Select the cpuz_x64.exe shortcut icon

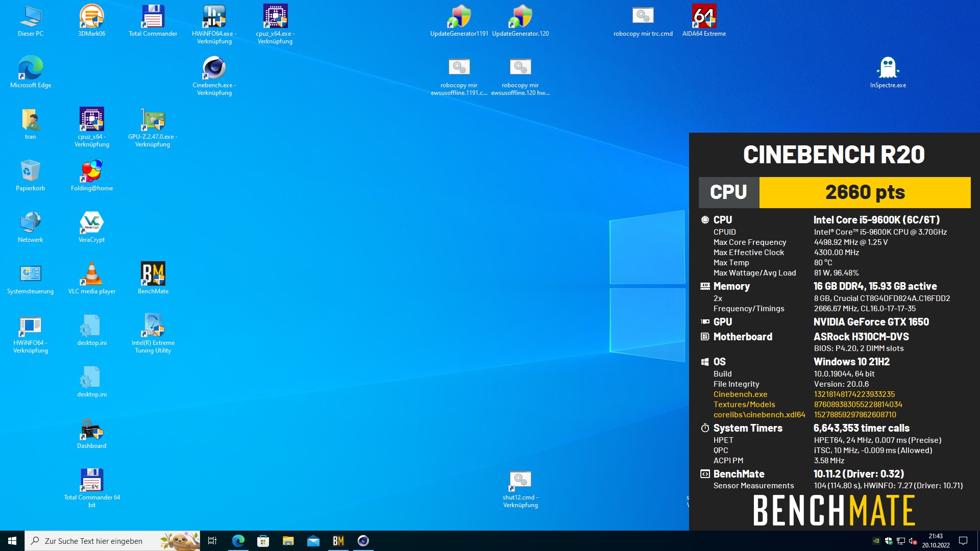pos(275,24)
